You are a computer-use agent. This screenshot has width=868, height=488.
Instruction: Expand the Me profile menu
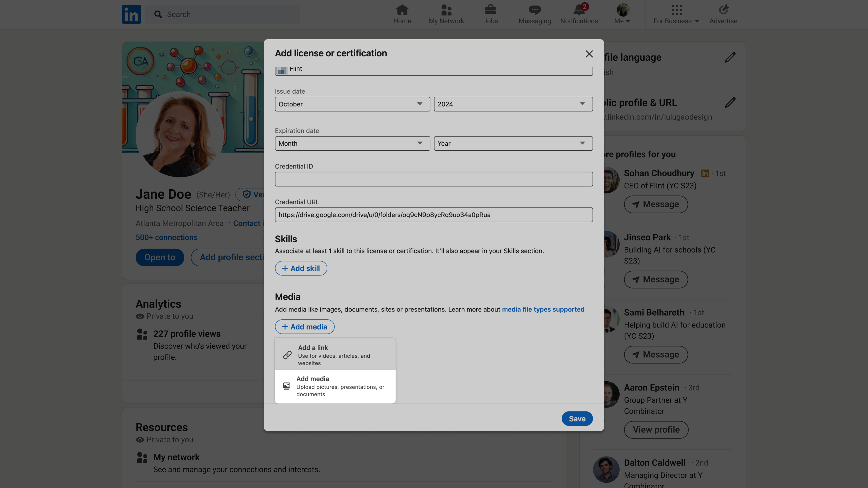coord(622,14)
